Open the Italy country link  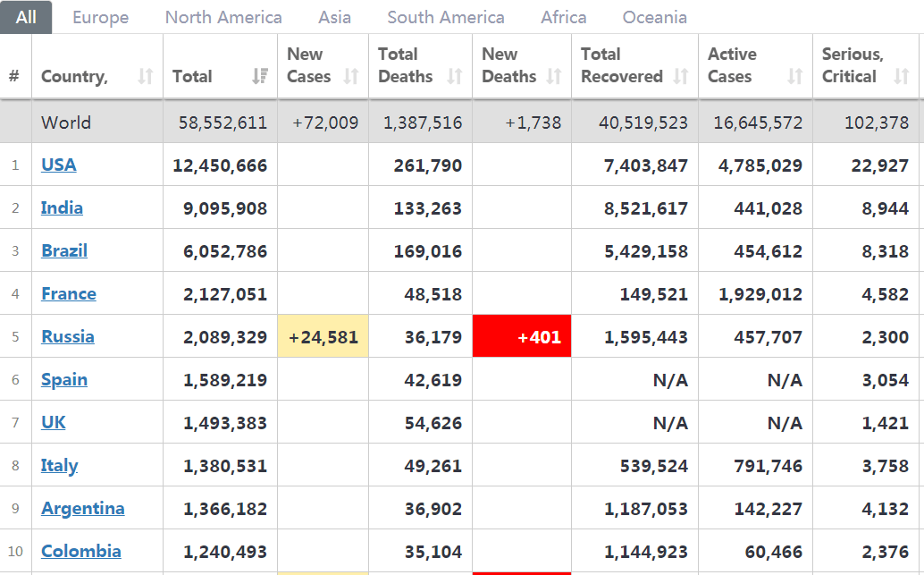(x=59, y=466)
